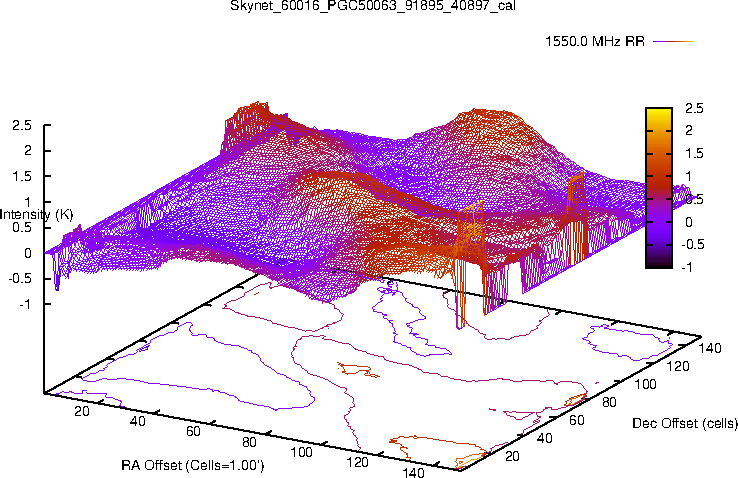Viewport: 738px width, 478px height.
Task: Click the color bar tick label 2.5
Action: [x=694, y=108]
